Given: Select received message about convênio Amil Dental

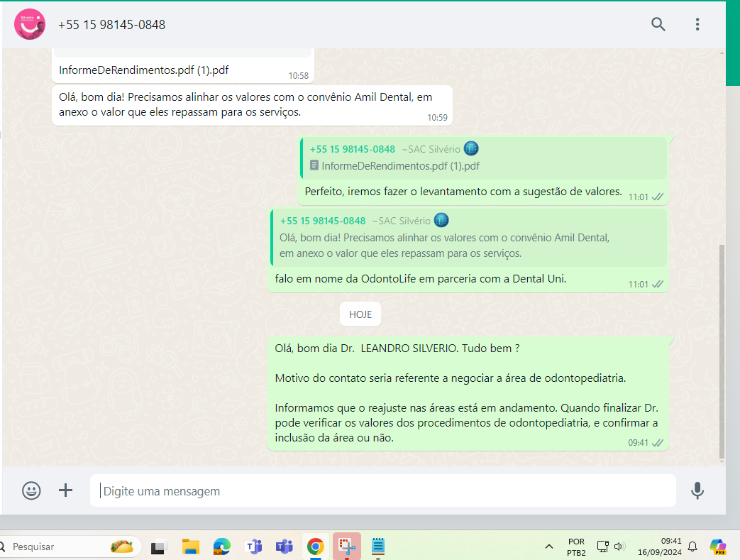Looking at the screenshot, I should (x=252, y=105).
